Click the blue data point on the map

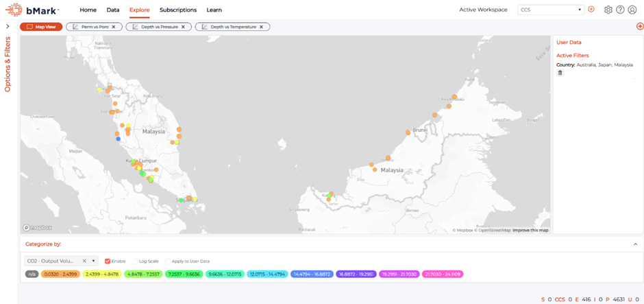click(x=119, y=139)
